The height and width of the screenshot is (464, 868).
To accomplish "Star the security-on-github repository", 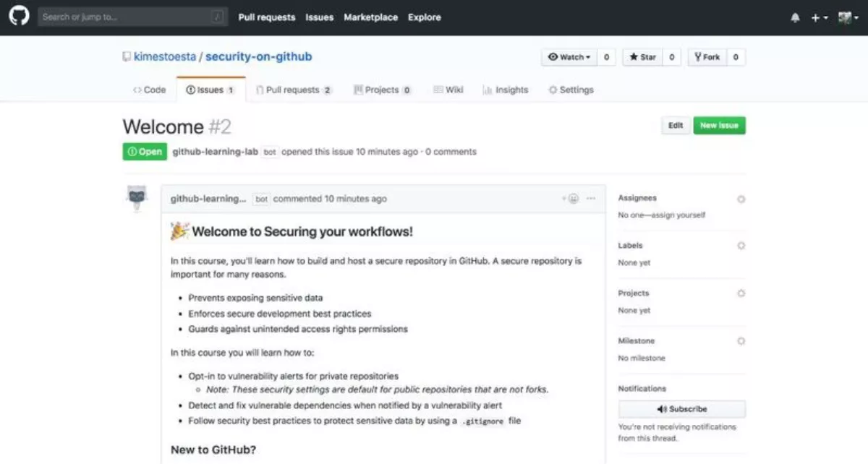I will pyautogui.click(x=642, y=57).
